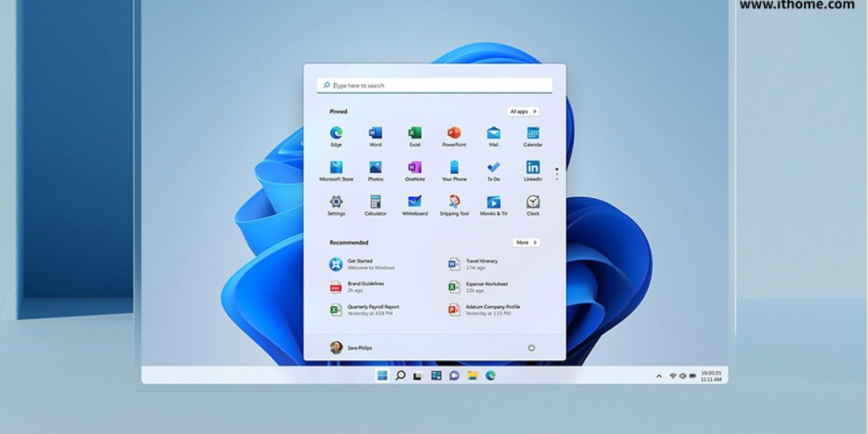Open the OneNote pinned app

[x=414, y=169]
